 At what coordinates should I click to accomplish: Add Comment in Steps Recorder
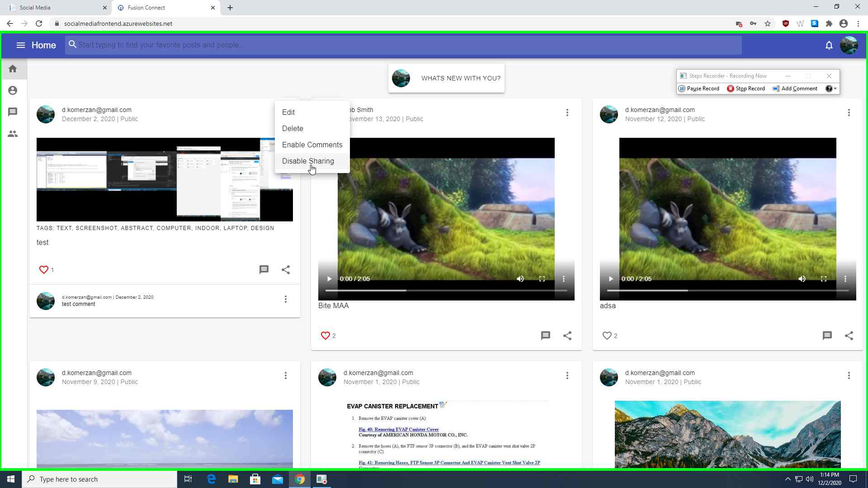(795, 89)
